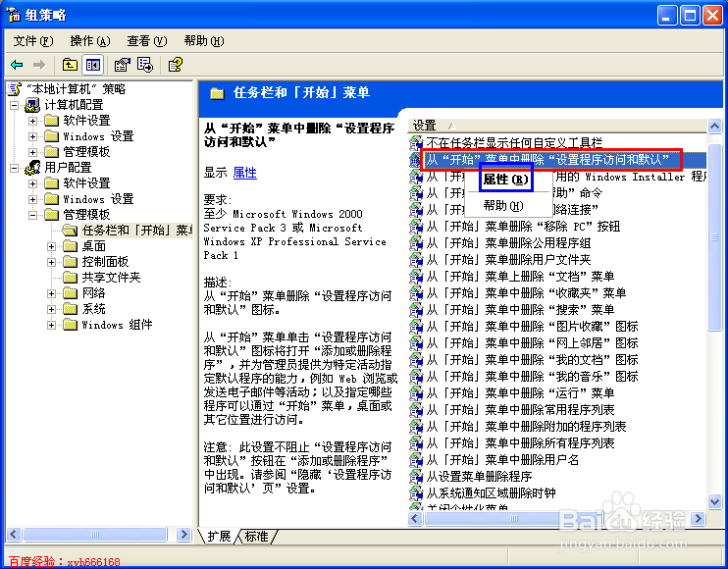Select 菜单中删除所有程序列表 policy
This screenshot has height=569, width=728.
tap(520, 443)
